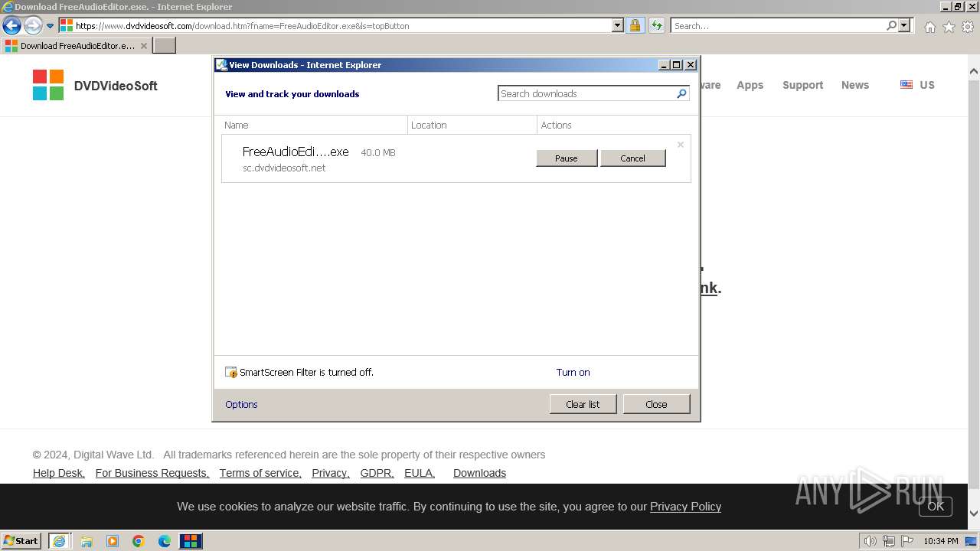The image size is (980, 551).
Task: Click the volume speaker tray icon
Action: click(x=870, y=541)
